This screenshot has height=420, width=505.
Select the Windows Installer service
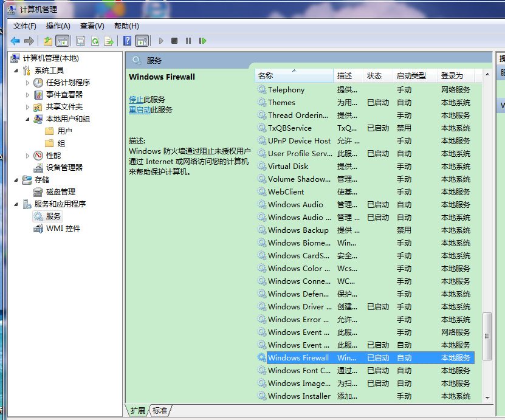point(365,396)
